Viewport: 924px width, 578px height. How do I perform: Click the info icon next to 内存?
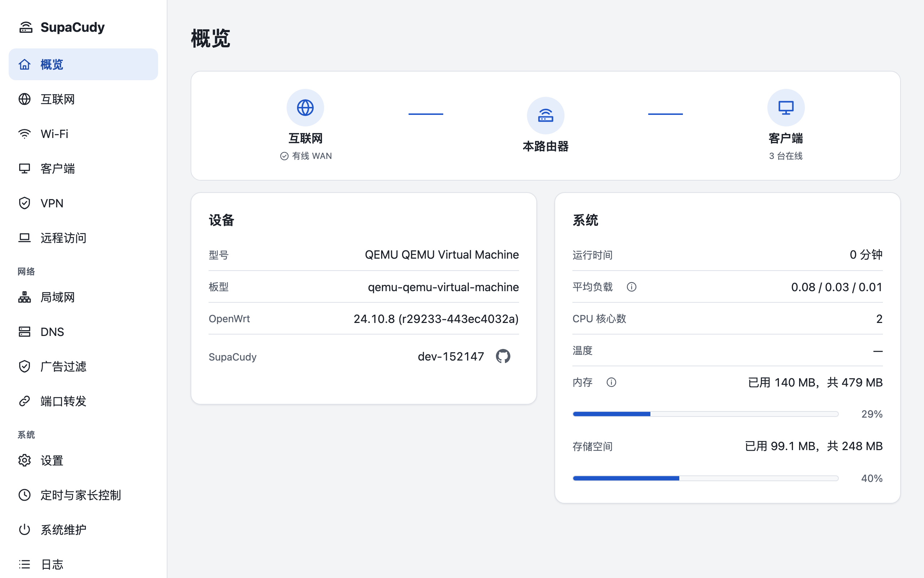coord(611,382)
